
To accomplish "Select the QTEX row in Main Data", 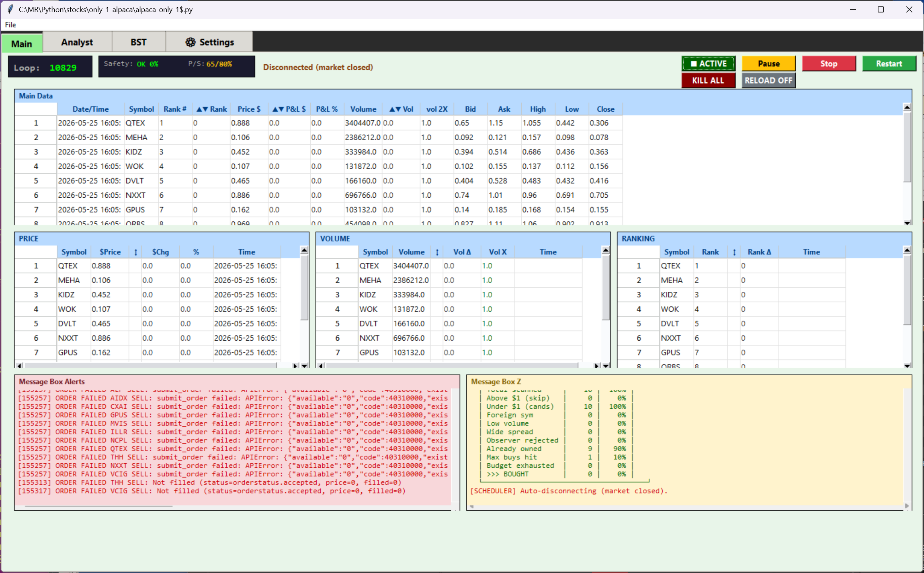I will pyautogui.click(x=318, y=123).
